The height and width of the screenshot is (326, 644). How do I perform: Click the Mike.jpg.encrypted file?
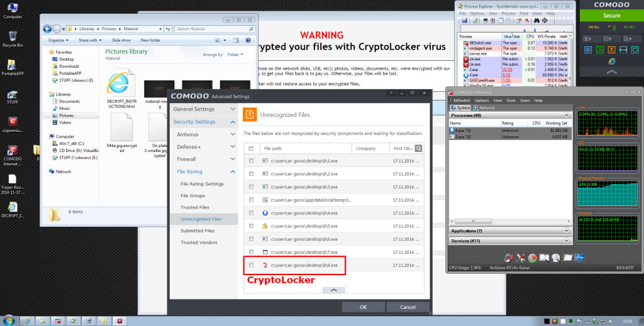point(121,133)
